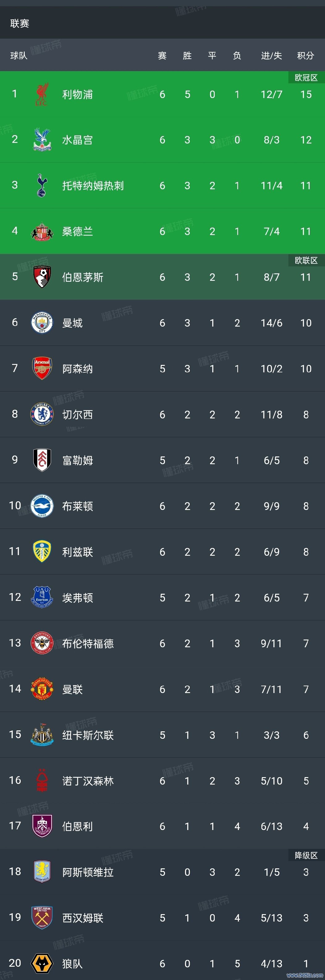
Task: Click the Manchester United crest icon
Action: tap(42, 689)
